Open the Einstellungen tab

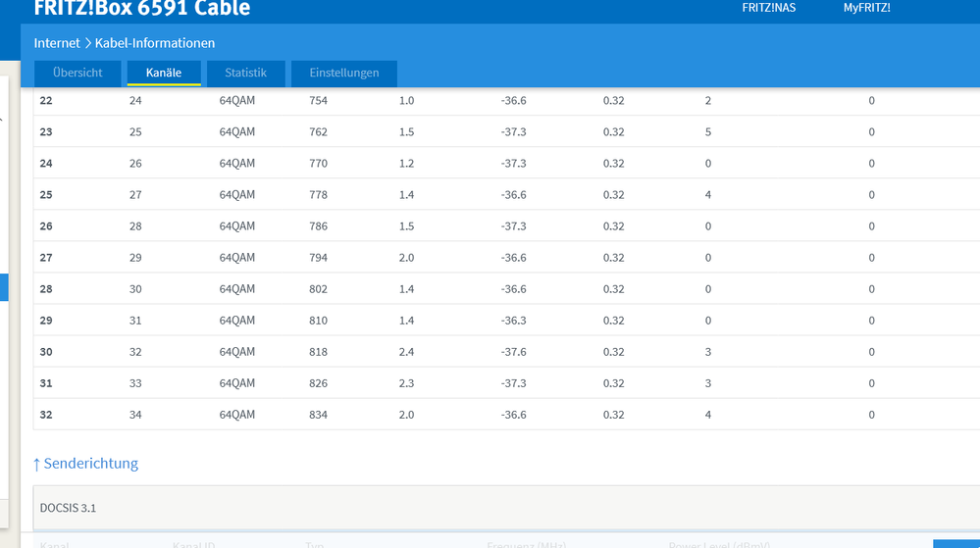343,74
